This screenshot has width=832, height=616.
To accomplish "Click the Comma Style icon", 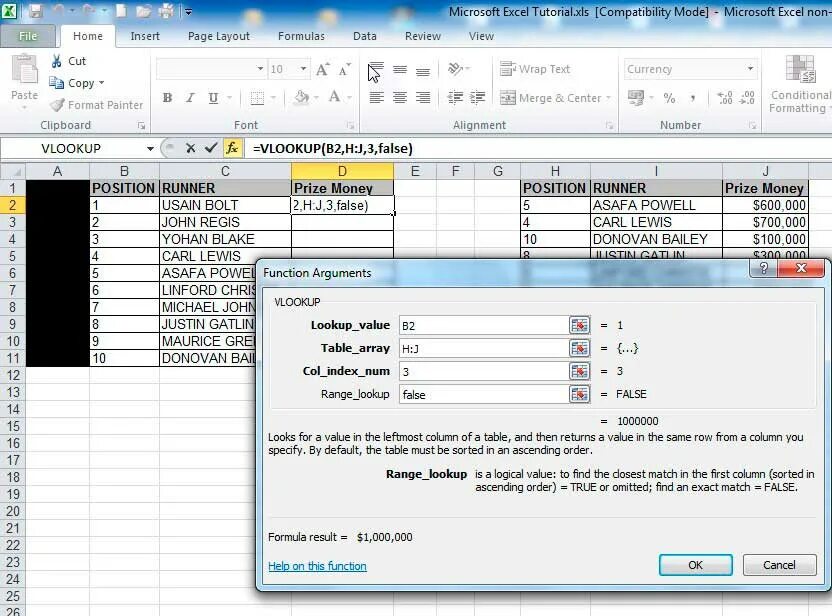I will tap(693, 98).
